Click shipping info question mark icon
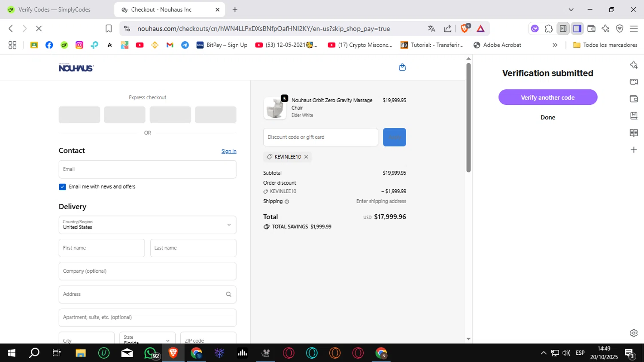The height and width of the screenshot is (362, 644). tap(287, 201)
